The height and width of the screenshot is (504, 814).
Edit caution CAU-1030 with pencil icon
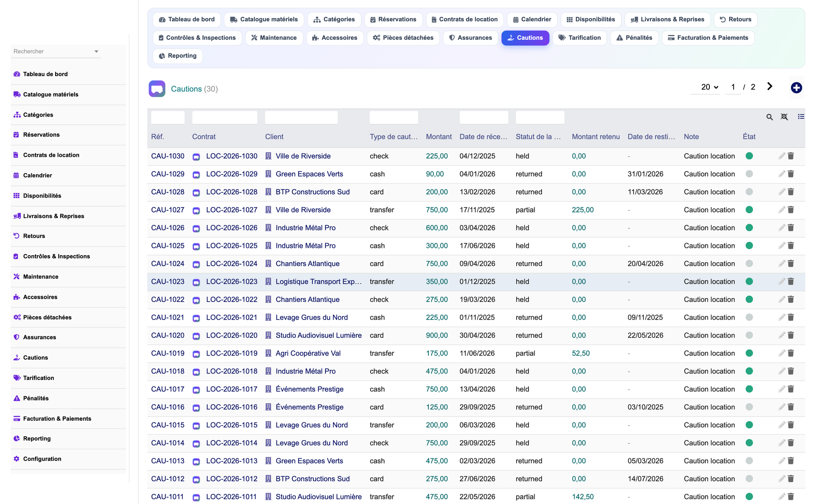coord(781,156)
